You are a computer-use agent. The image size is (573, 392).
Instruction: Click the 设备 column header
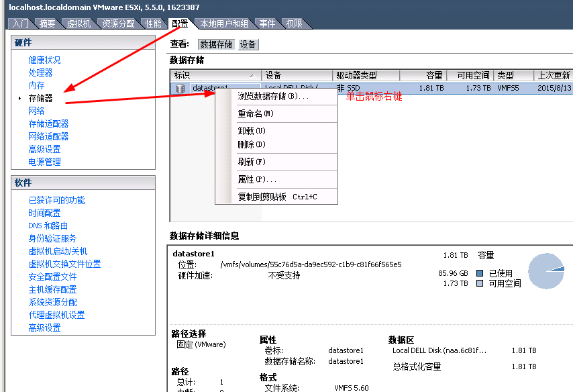[x=297, y=76]
